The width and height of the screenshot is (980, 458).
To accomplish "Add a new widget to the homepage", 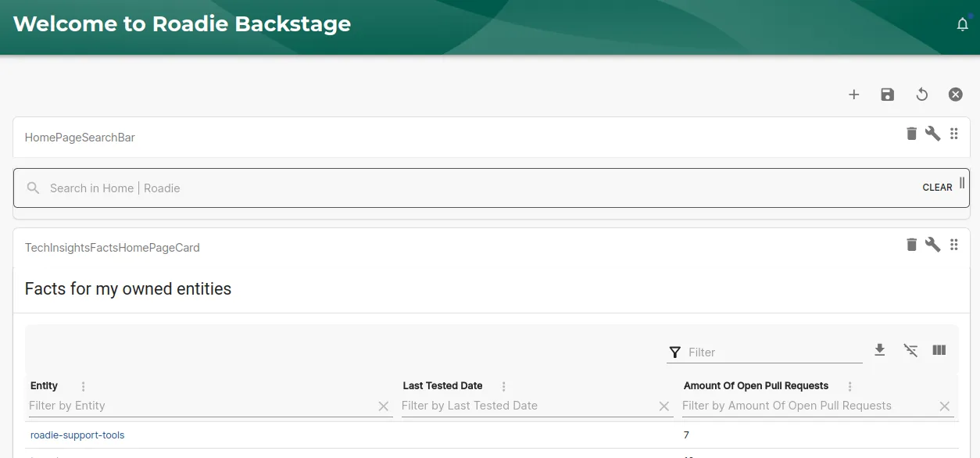I will pos(853,94).
